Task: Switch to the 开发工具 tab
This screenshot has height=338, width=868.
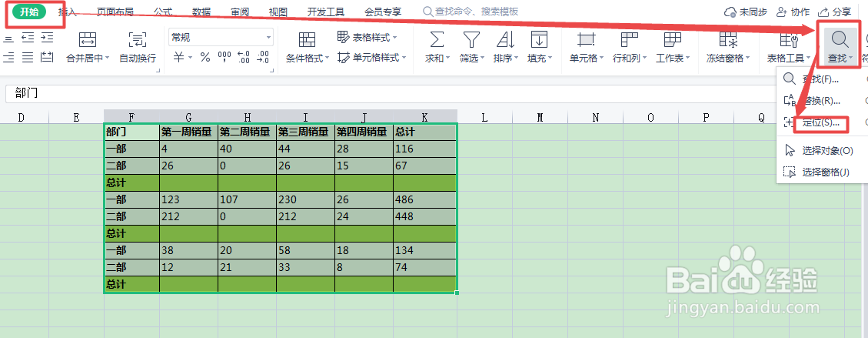Action: pos(325,12)
